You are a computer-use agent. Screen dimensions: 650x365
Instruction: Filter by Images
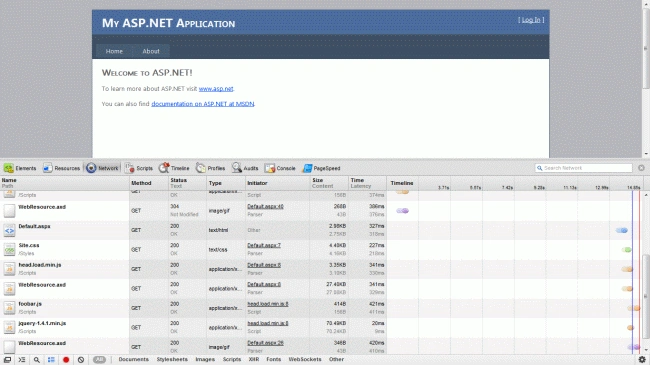205,360
